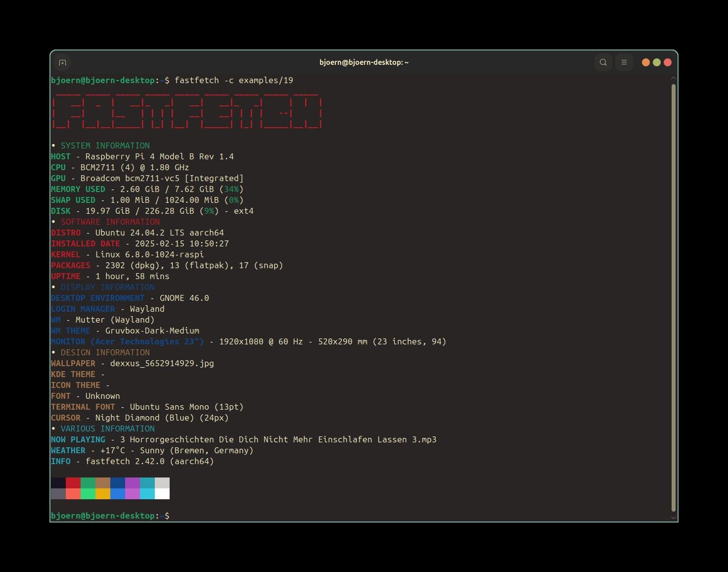Click the scrollbar up arrow
Screen dimensions: 728x572
coord(674,78)
